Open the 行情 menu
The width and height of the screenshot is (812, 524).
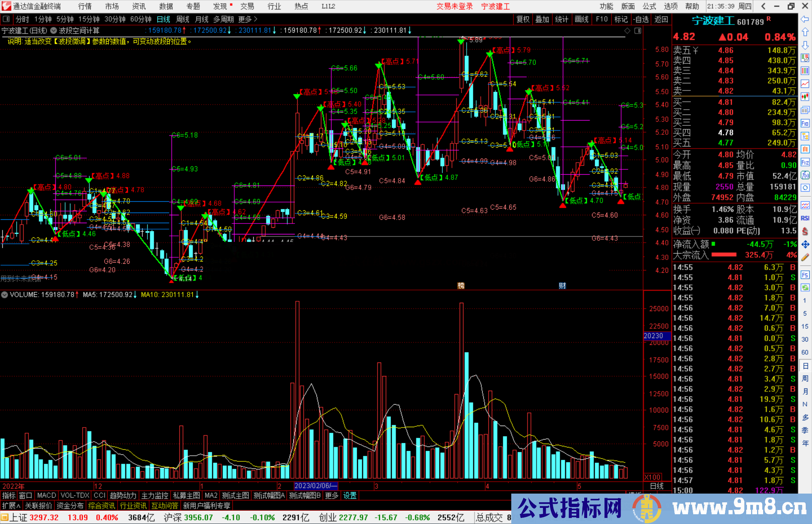85,6
